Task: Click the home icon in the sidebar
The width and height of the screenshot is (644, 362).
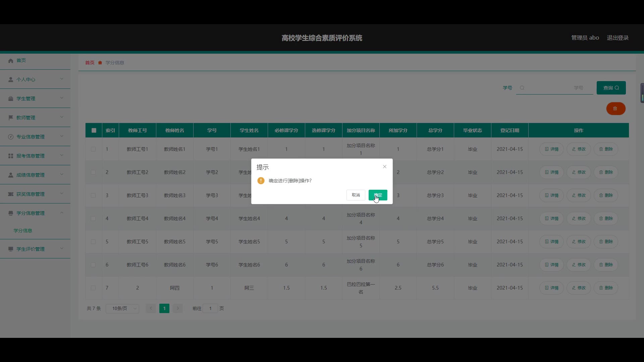Action: [x=11, y=61]
